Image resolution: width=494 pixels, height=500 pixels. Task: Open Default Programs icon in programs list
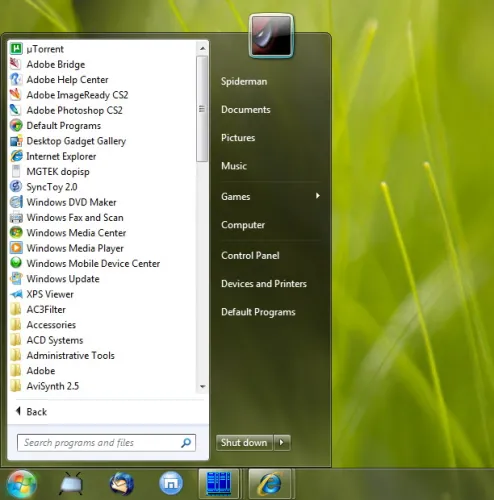point(16,125)
